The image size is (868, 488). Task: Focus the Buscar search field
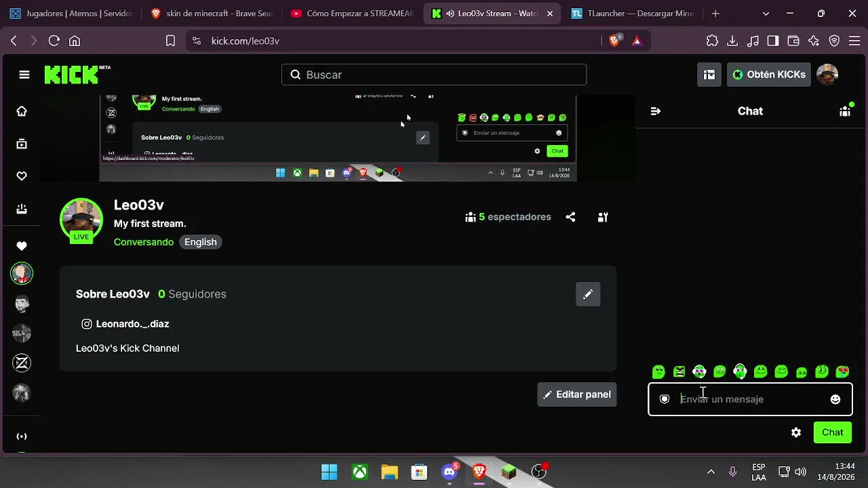point(434,75)
